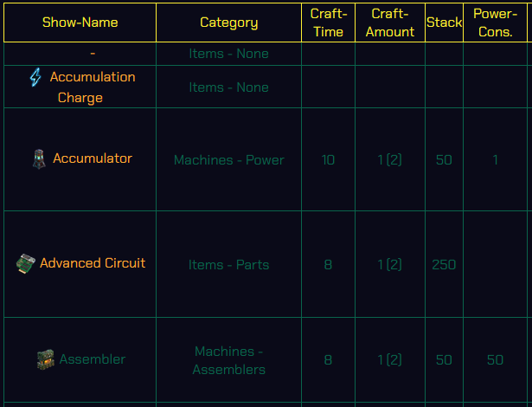Select the Items - Parts category cell
Image resolution: width=532 pixels, height=407 pixels.
228,264
